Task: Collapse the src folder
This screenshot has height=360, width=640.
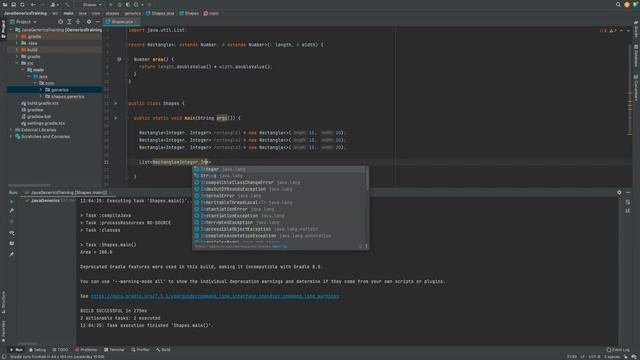Action: click(17, 63)
